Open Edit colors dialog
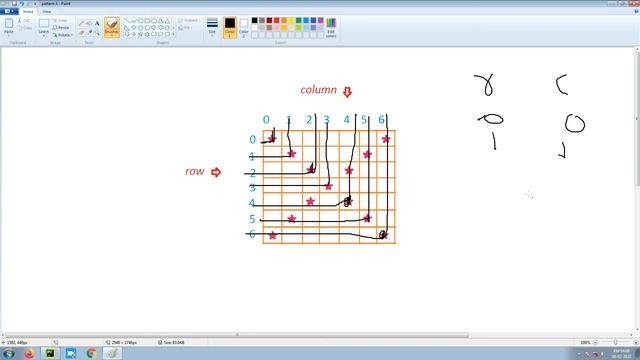 [x=331, y=28]
